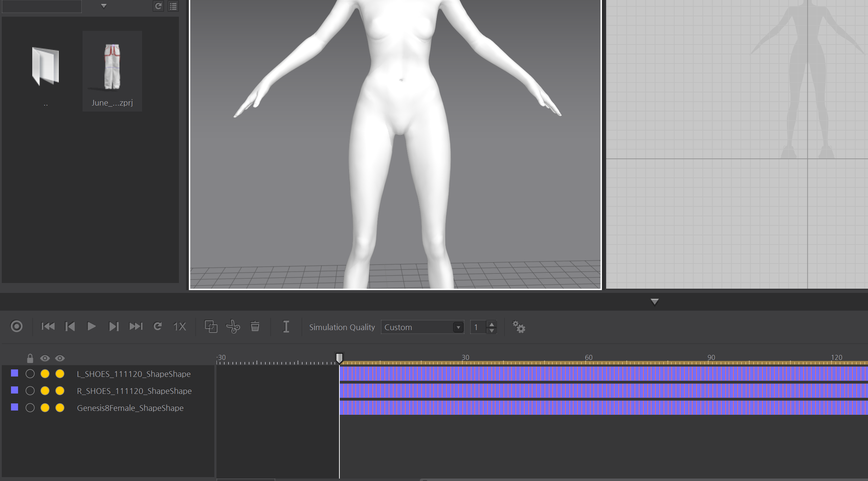Click frame 30 on timeline ruler
The width and height of the screenshot is (868, 481).
pos(465,357)
